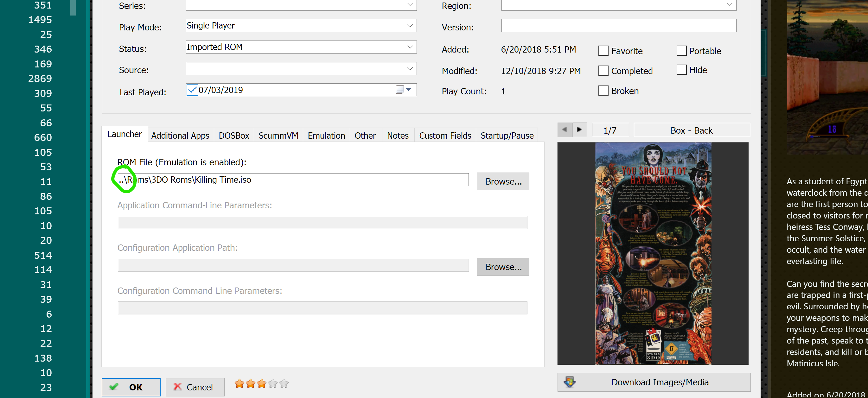Select the sidebar count 660

click(x=43, y=138)
